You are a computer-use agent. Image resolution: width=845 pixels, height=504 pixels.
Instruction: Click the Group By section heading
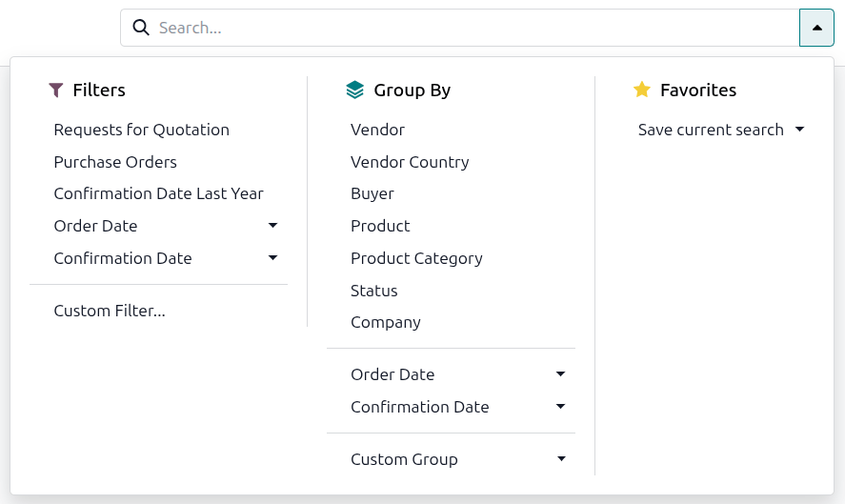click(412, 90)
